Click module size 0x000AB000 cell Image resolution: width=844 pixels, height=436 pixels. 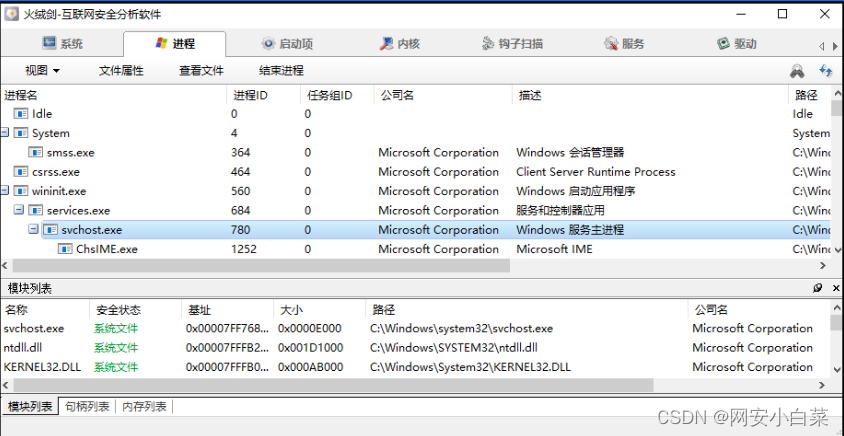coord(310,367)
